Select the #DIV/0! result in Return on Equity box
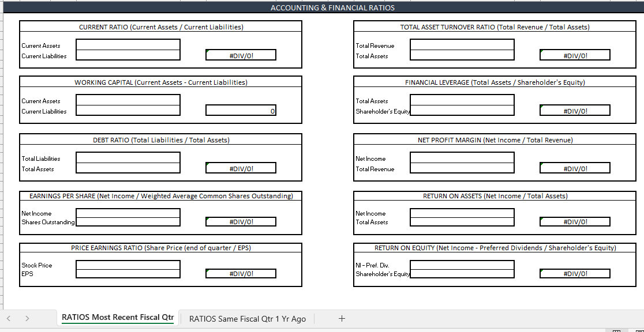Image resolution: width=644 pixels, height=332 pixels. click(x=575, y=274)
